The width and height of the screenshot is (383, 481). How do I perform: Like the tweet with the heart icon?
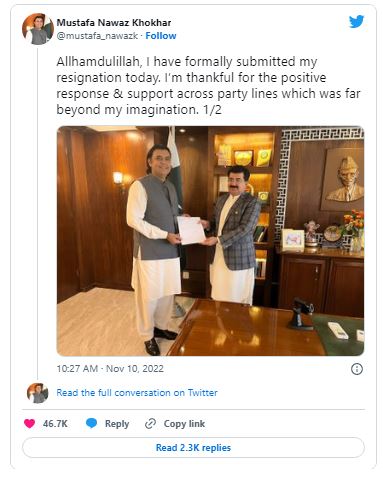(x=30, y=423)
